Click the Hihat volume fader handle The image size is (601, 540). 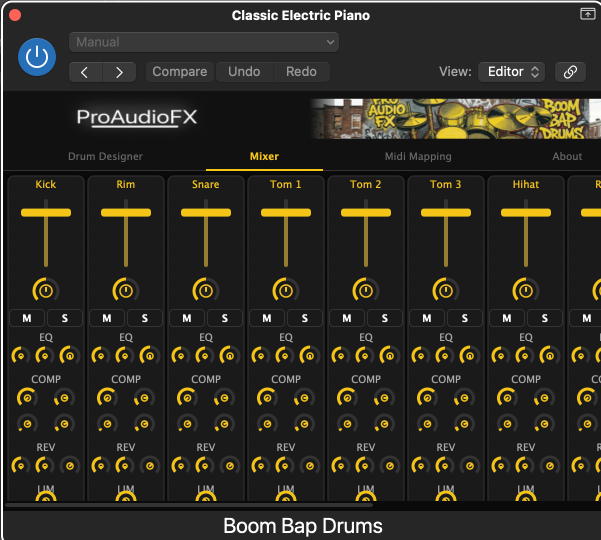coord(526,213)
